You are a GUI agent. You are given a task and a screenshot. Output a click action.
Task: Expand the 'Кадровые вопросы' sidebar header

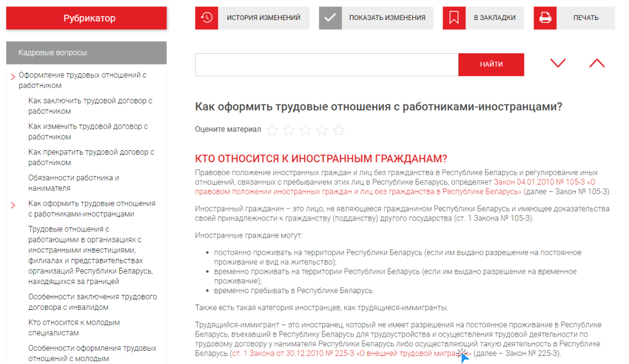tap(86, 53)
